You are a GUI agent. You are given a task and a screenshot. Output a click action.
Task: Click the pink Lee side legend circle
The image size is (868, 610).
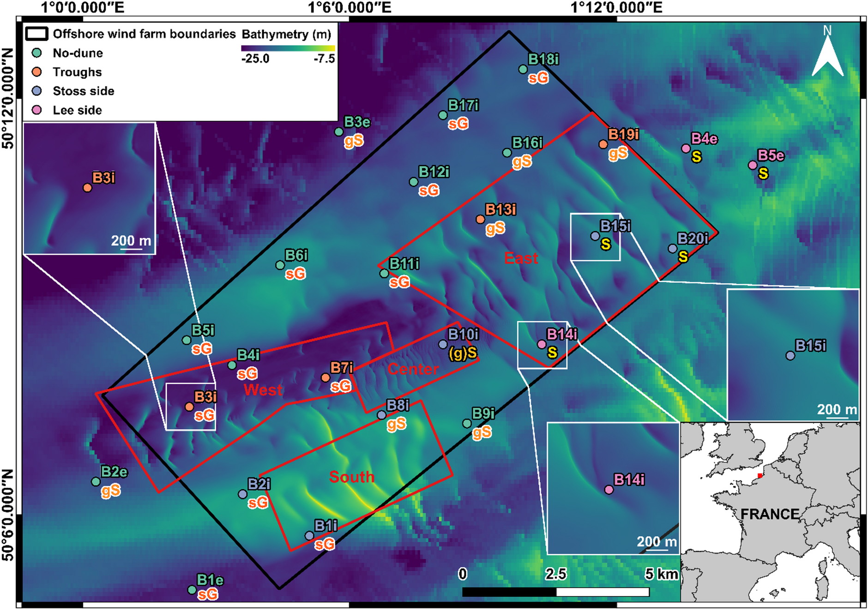(x=36, y=110)
